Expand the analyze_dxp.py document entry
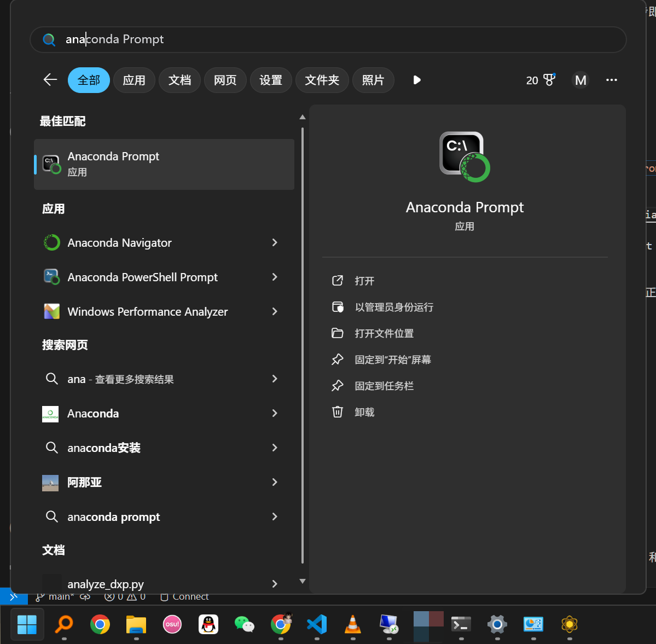 click(275, 584)
